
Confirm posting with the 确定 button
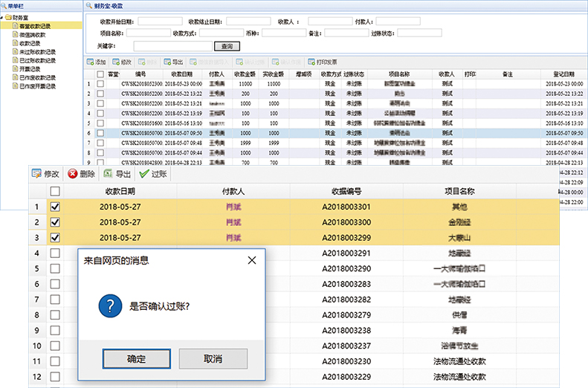137,359
